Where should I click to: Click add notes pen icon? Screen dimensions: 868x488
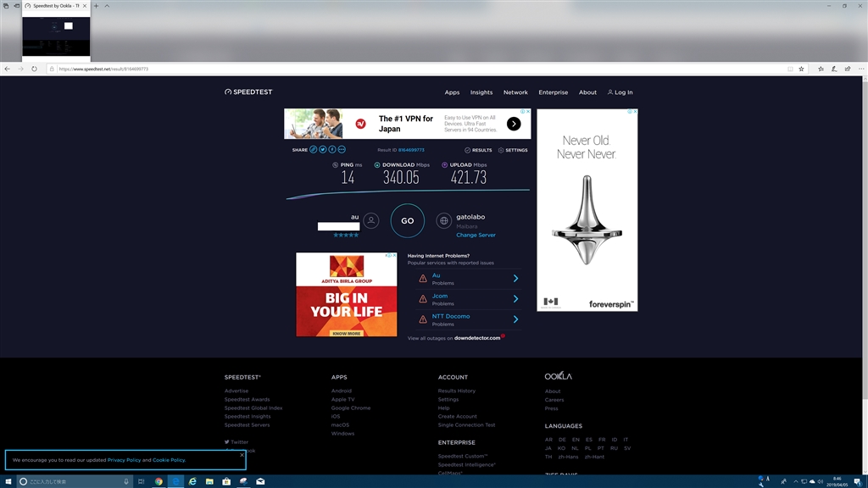click(834, 69)
